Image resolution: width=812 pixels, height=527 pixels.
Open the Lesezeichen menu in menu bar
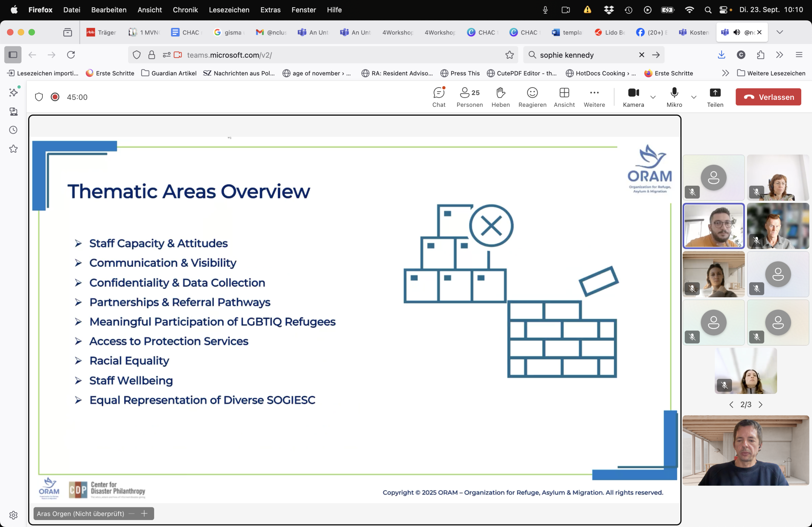(229, 10)
